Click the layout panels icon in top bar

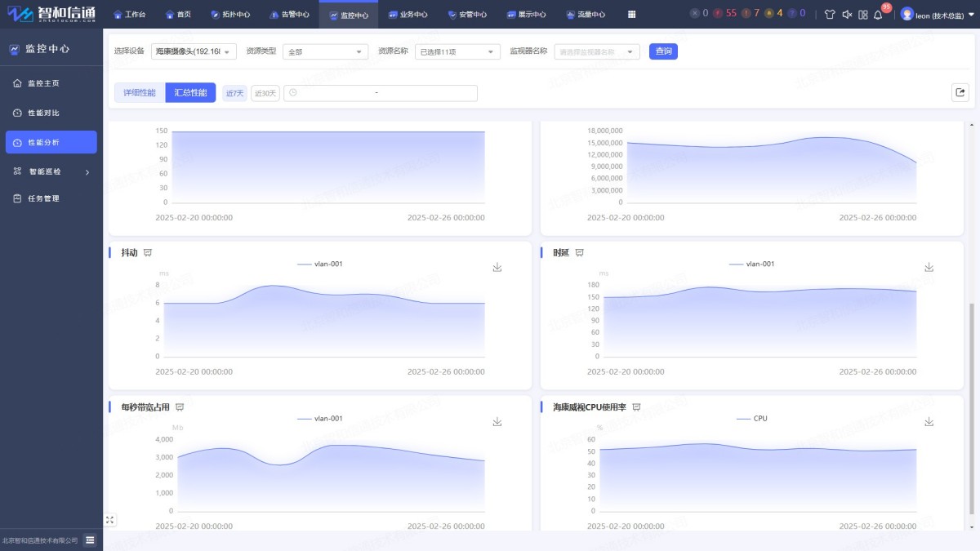click(x=862, y=15)
